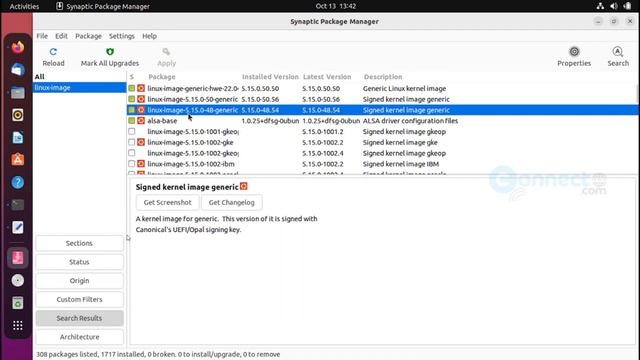Open the Help menu
Viewport: 640px width, 360px height.
(149, 36)
